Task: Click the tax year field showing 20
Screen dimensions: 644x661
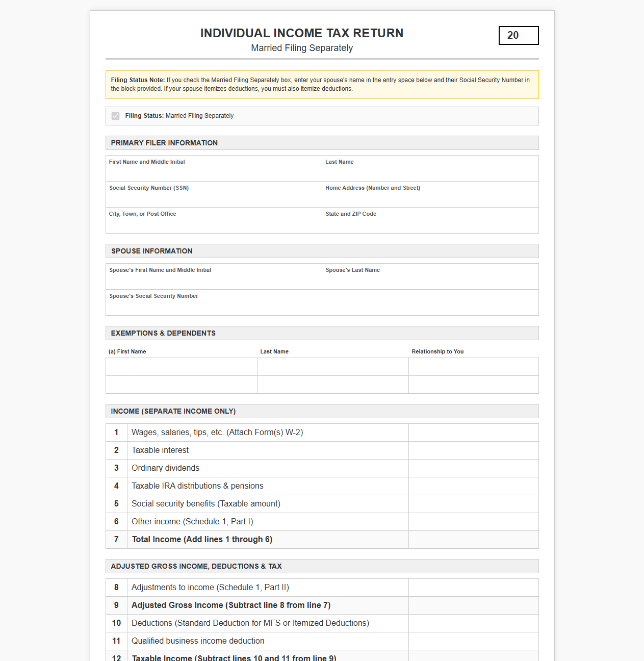Action: click(x=519, y=35)
